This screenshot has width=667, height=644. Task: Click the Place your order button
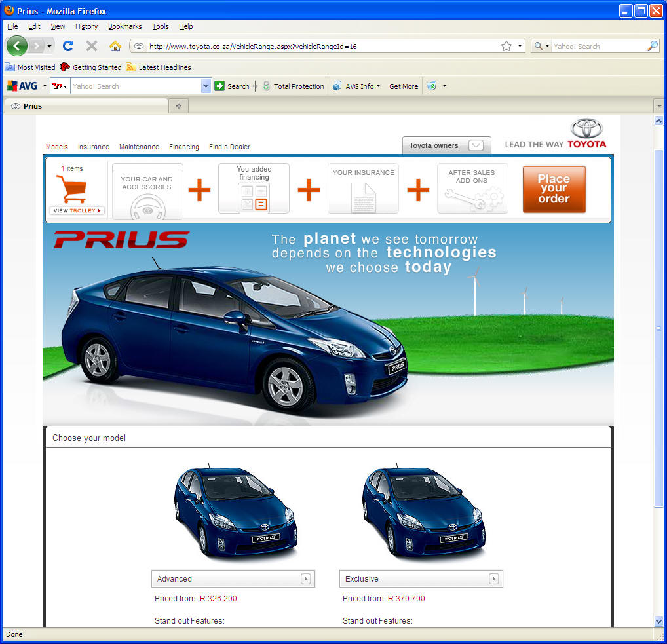pyautogui.click(x=554, y=189)
